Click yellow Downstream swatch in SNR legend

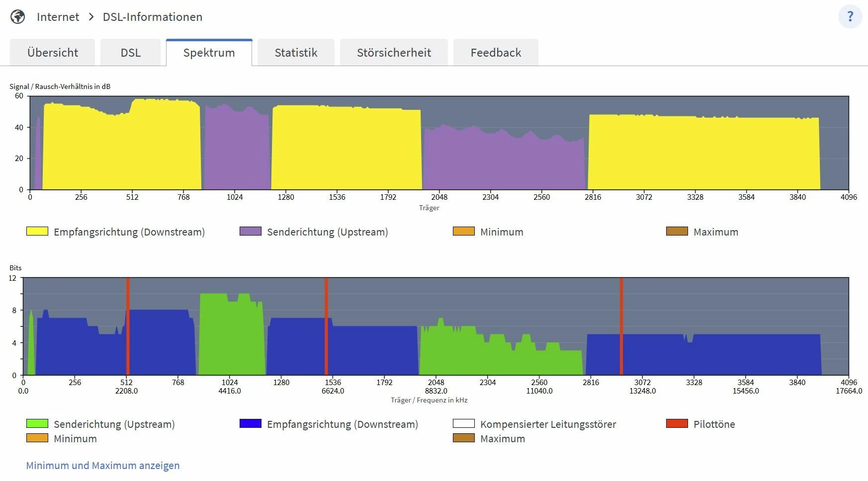(37, 231)
